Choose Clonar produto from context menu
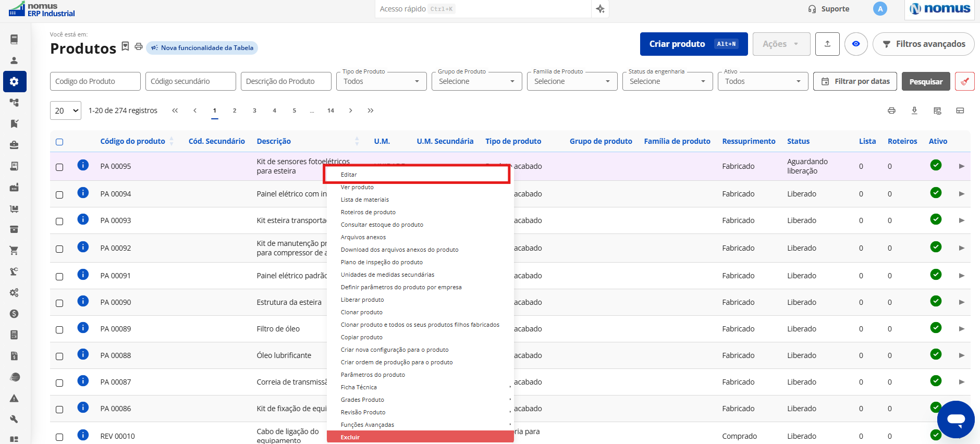This screenshot has height=444, width=980. click(x=362, y=312)
